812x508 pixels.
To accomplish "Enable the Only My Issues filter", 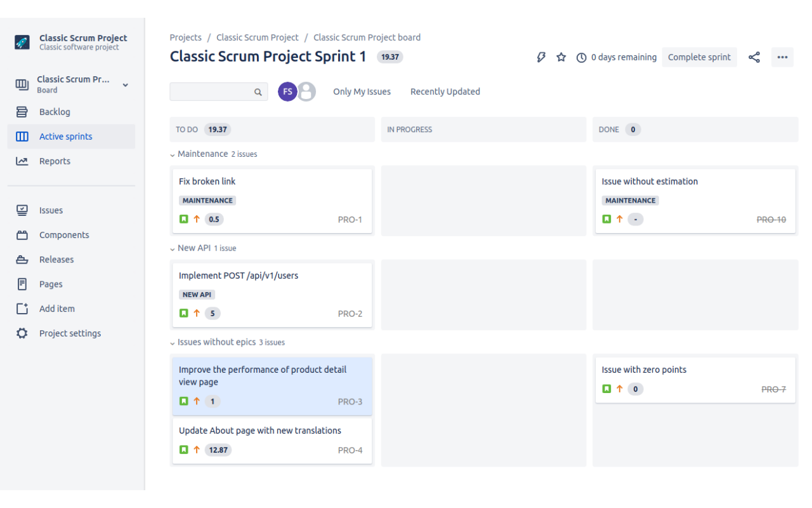I will click(x=362, y=91).
